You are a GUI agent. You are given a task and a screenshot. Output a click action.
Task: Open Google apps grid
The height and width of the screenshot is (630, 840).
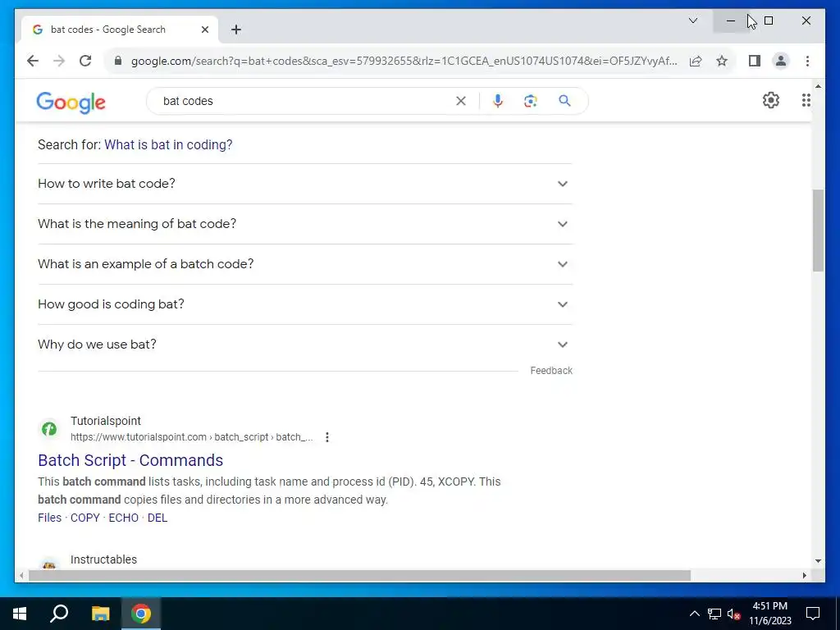click(806, 100)
